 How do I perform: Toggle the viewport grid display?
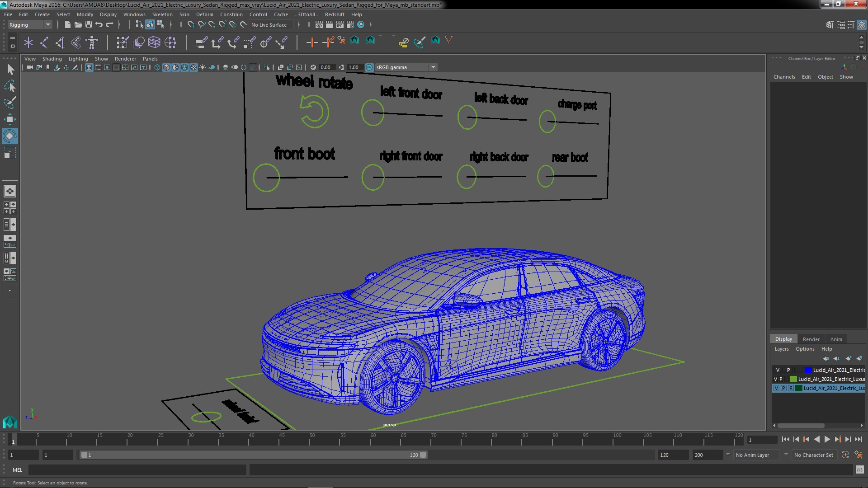(x=89, y=67)
